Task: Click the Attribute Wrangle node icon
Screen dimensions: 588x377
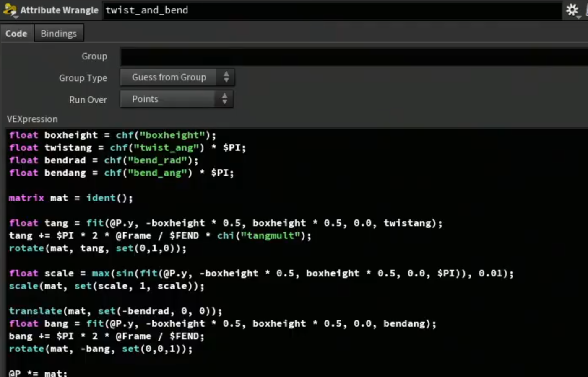Action: pyautogui.click(x=10, y=10)
